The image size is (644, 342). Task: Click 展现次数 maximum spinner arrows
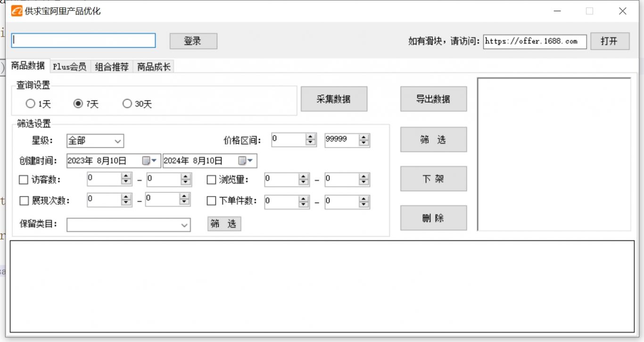[185, 200]
